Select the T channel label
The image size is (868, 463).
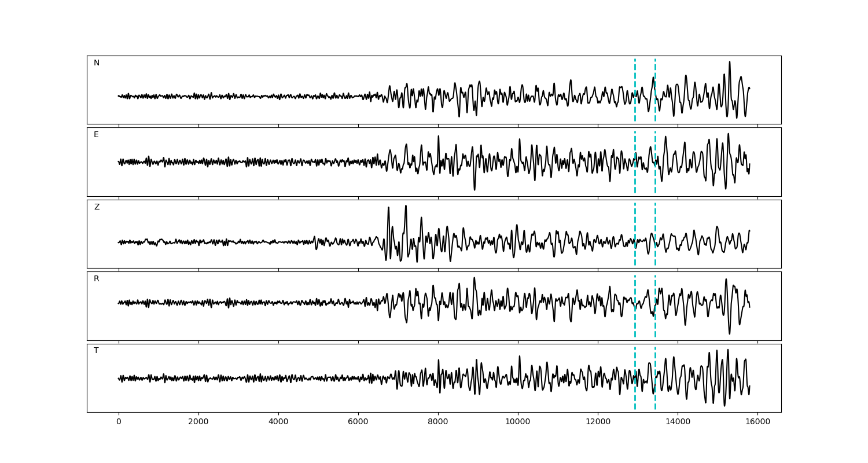[x=96, y=351]
